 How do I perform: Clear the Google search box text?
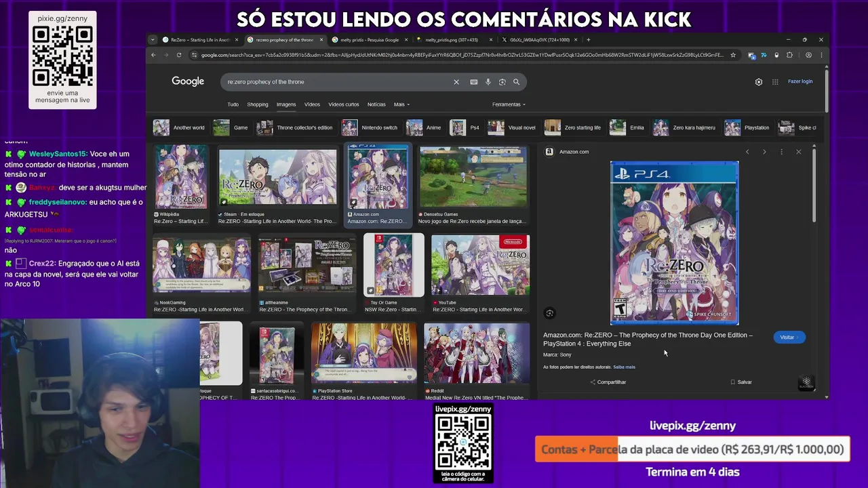456,82
